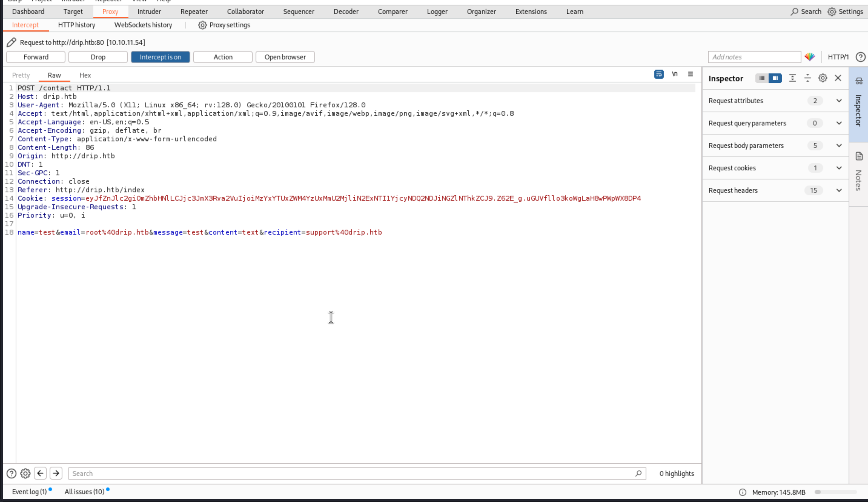This screenshot has height=502, width=868.
Task: Toggle show non-printable \n characters
Action: (674, 74)
